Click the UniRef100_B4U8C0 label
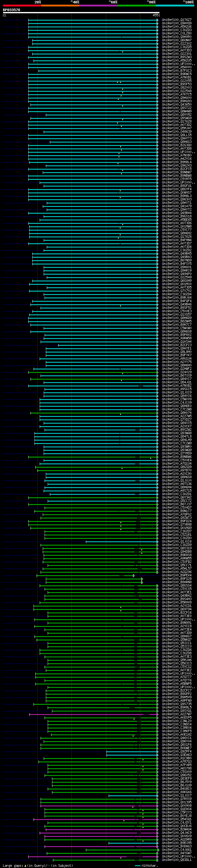Image resolution: width=197 pixels, height=868 pixels. 177,789
